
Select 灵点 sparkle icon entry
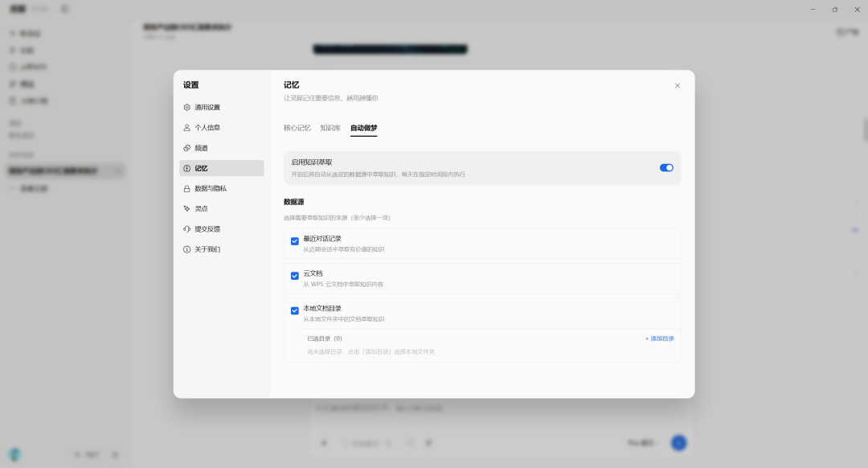(186, 209)
